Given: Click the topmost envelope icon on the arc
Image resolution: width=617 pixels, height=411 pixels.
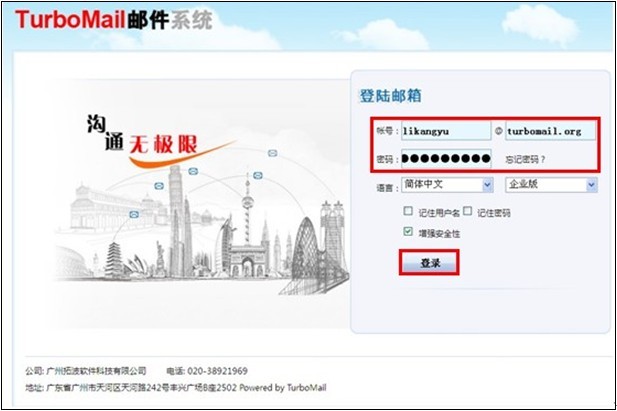Looking at the screenshot, I should [x=272, y=153].
